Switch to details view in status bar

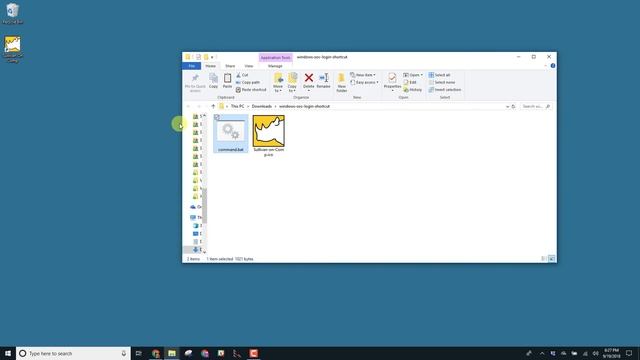coord(544,259)
